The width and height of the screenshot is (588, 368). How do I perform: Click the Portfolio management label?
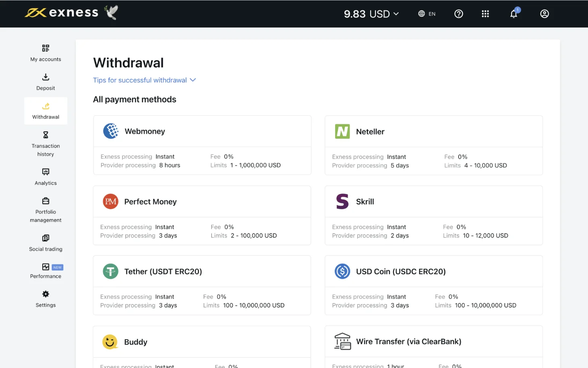[46, 216]
